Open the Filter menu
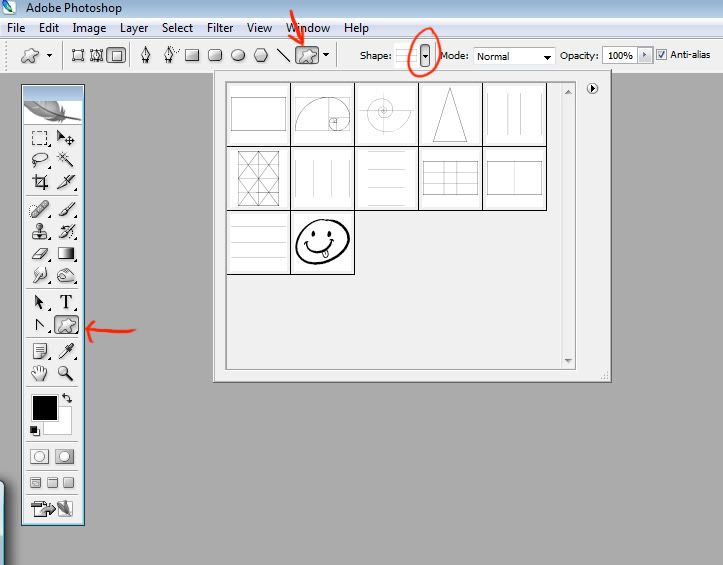Viewport: 723px width, 565px height. tap(220, 28)
